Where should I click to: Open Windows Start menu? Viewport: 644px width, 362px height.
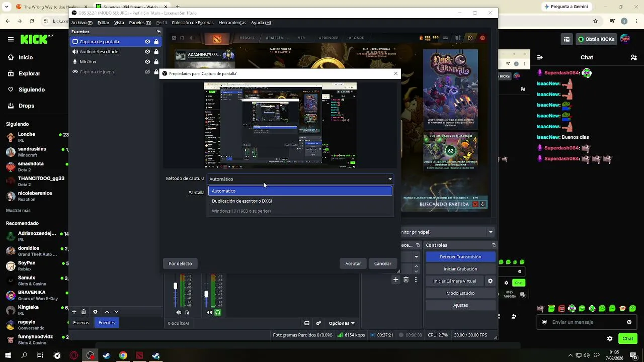click(8, 355)
